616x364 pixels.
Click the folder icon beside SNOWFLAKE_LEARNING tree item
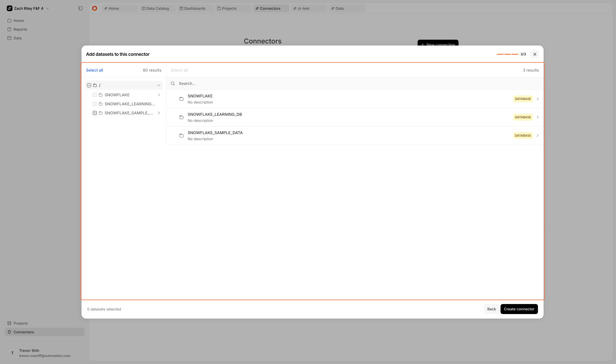click(101, 104)
